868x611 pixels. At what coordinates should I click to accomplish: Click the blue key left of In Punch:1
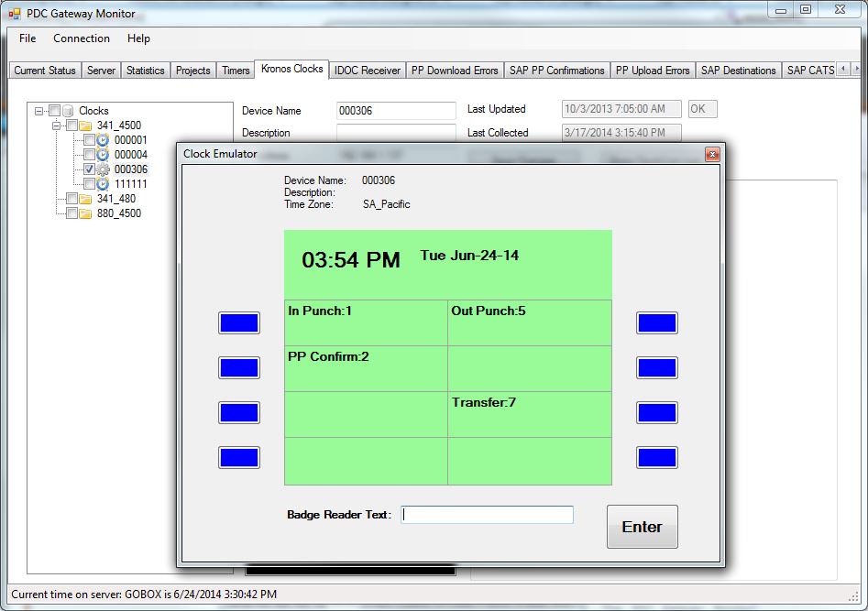(238, 322)
